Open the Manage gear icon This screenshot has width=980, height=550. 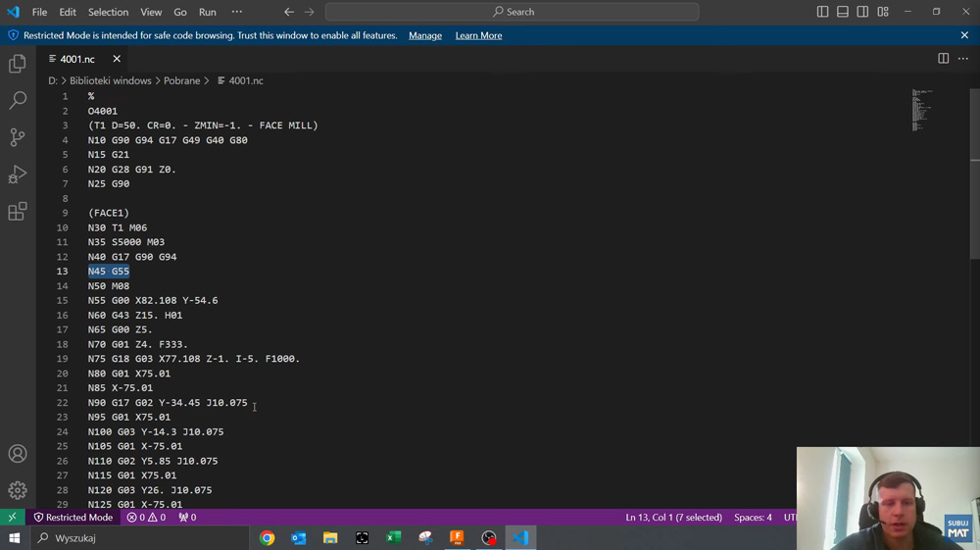(18, 490)
